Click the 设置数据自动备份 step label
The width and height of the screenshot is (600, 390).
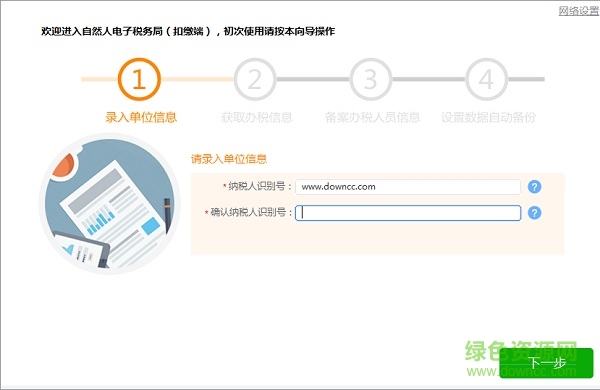tap(488, 117)
